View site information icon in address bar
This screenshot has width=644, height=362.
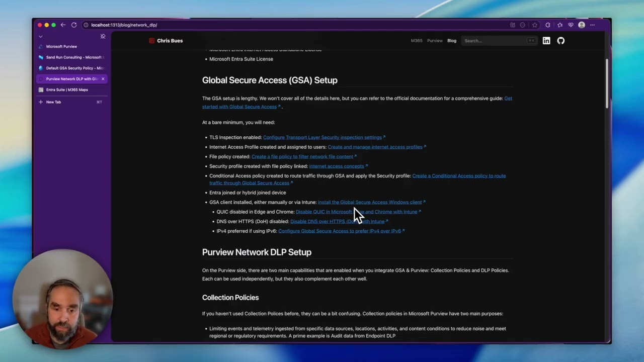pos(86,25)
